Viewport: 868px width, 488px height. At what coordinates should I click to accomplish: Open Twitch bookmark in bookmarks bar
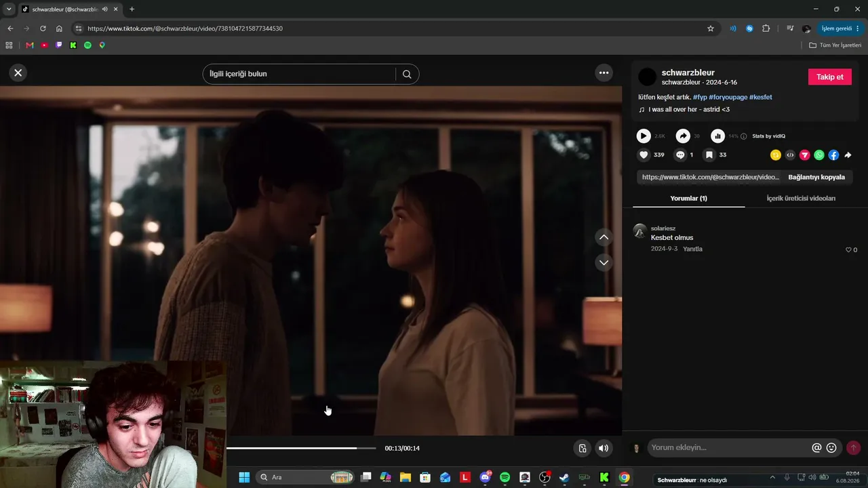(x=58, y=45)
